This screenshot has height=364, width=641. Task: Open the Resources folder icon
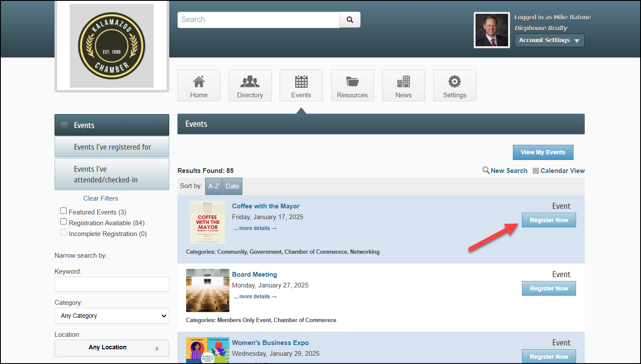[352, 82]
